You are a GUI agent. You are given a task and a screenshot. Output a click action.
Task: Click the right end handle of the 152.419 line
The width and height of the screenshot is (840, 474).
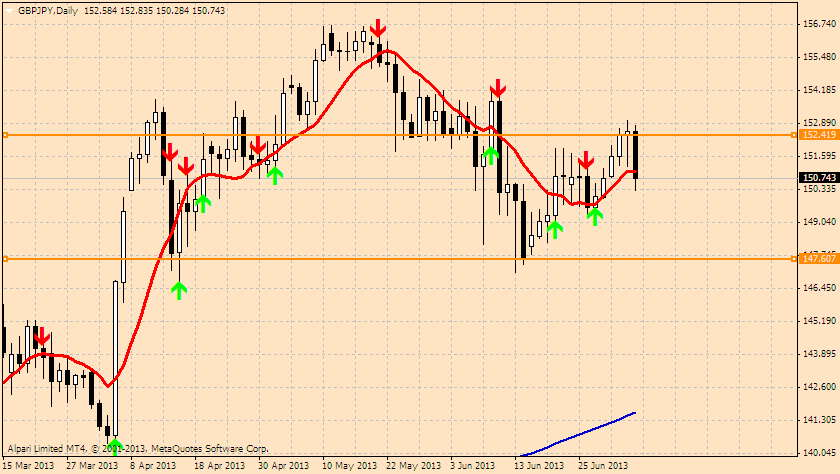[793, 135]
